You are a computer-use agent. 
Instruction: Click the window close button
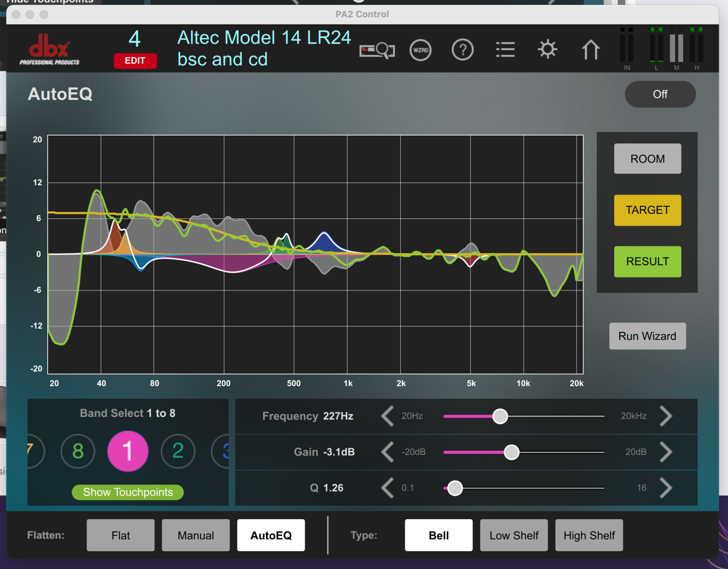16,15
